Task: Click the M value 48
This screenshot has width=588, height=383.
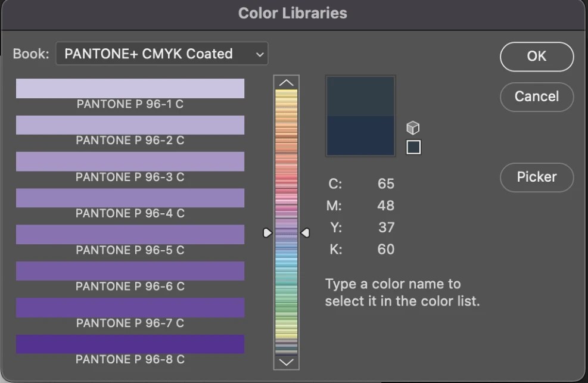Action: tap(386, 205)
